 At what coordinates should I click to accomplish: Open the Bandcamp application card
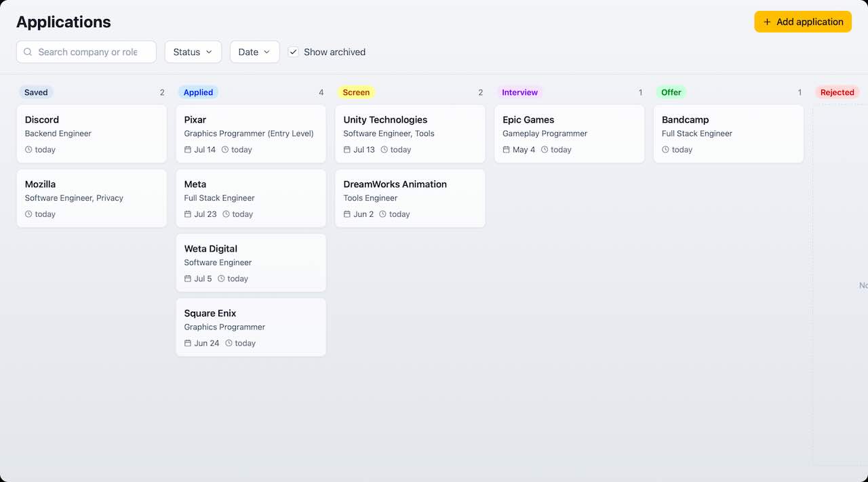point(729,134)
